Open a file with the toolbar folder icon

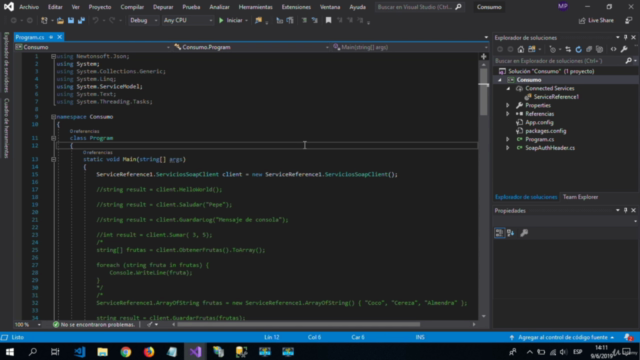[x=60, y=20]
